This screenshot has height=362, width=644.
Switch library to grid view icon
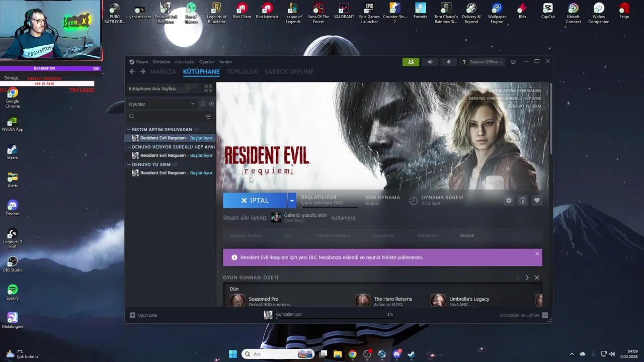pos(208,88)
